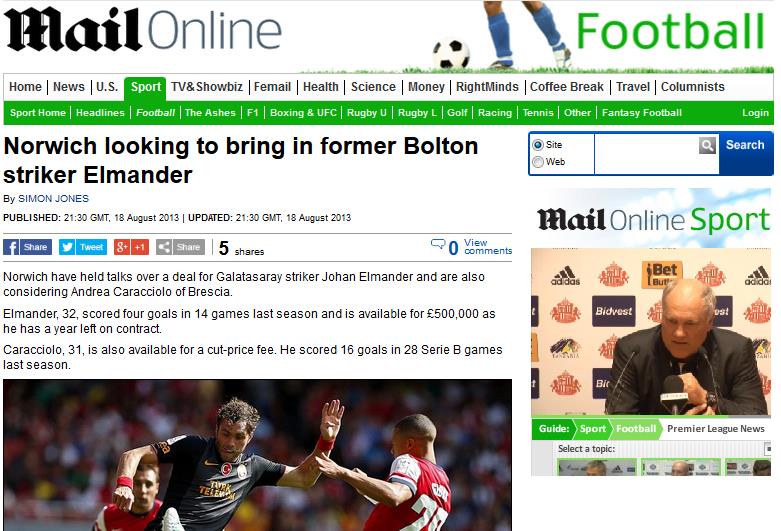Click the comments speech bubble icon
Image resolution: width=781 pixels, height=531 pixels.
(x=438, y=244)
